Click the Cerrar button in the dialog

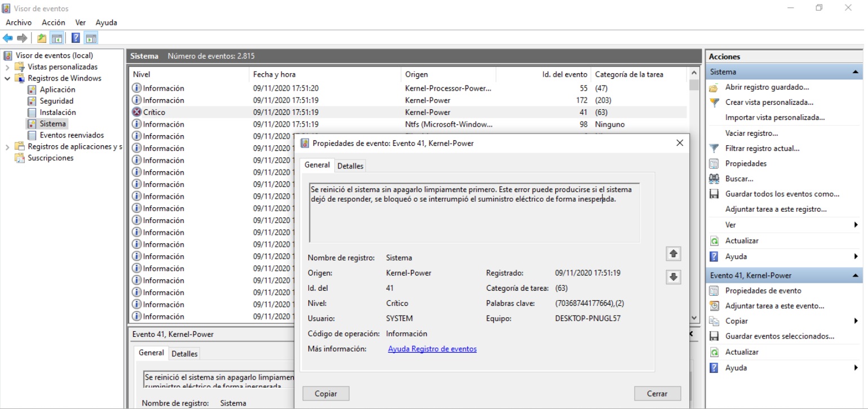click(657, 394)
